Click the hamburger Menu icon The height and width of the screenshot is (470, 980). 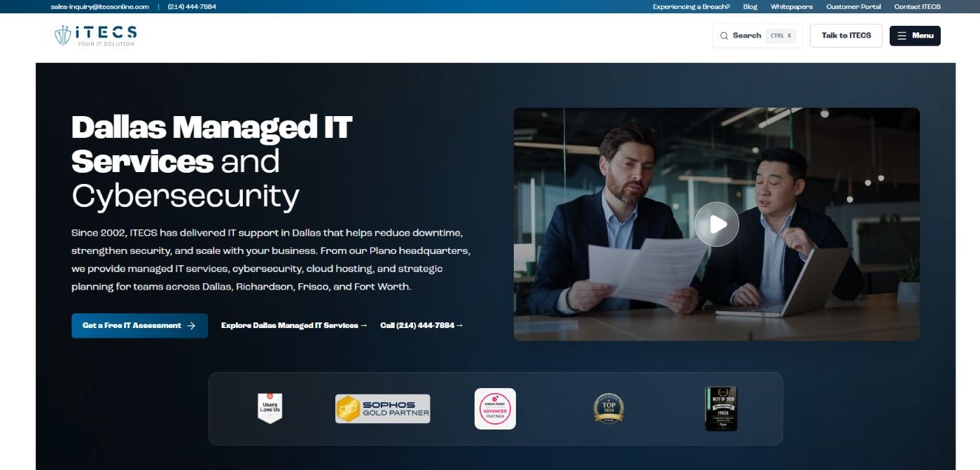[x=902, y=36]
